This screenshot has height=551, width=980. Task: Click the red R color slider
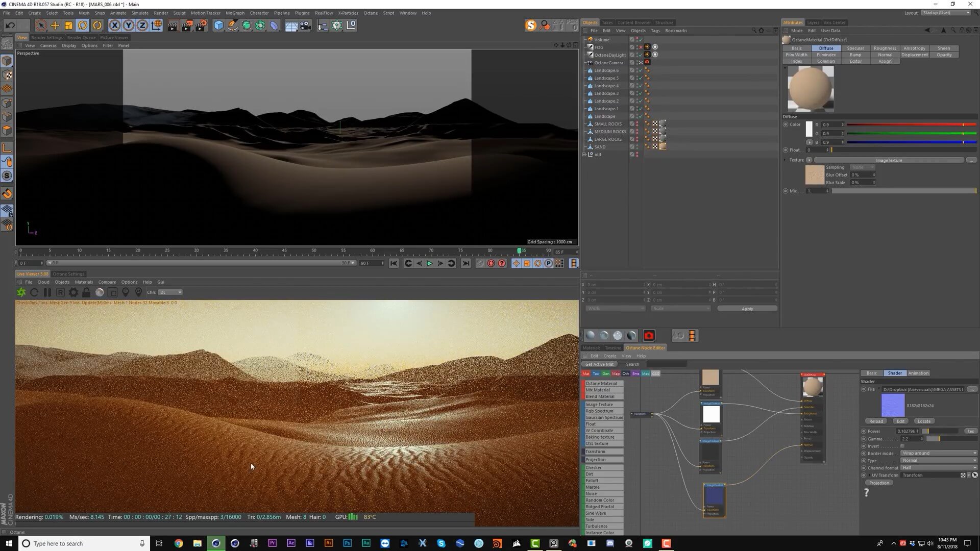click(911, 125)
